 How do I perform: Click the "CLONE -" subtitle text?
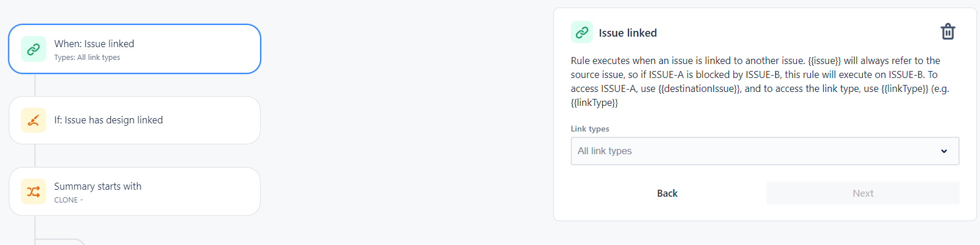click(68, 200)
